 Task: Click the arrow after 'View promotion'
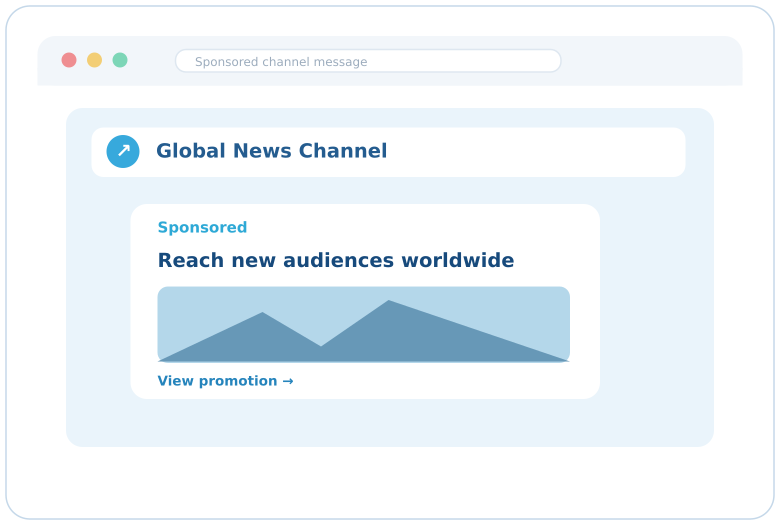[288, 381]
